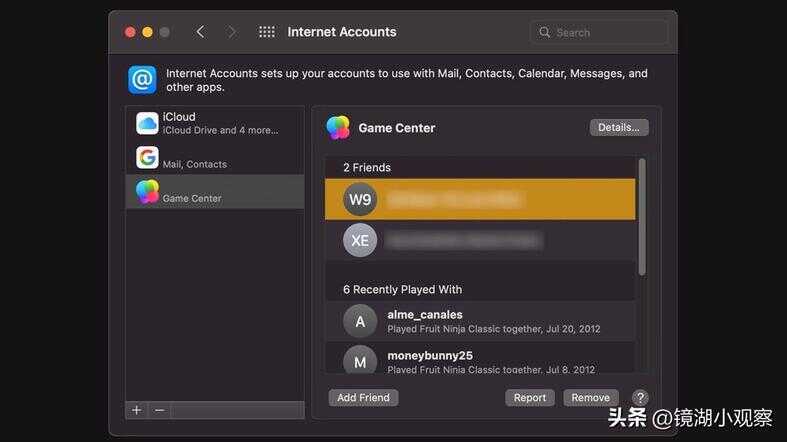
Task: Remove account with the minus button
Action: (159, 410)
